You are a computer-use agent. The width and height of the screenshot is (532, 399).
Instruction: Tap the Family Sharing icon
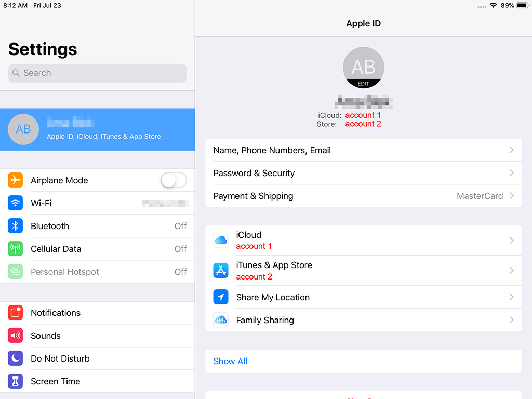[x=221, y=320]
